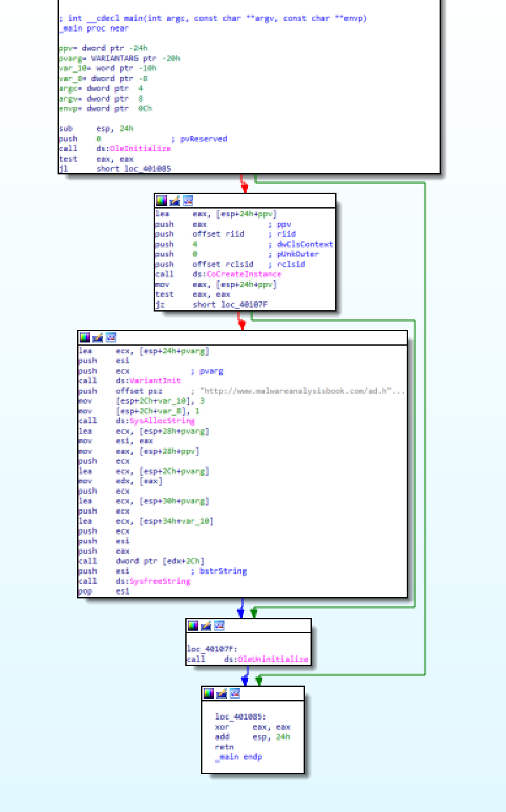
Task: Click the third header icon in the CoCreateInstance node
Action: point(188,201)
